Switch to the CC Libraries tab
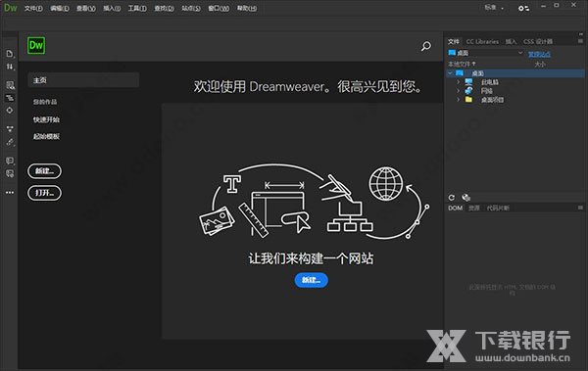 [x=482, y=41]
